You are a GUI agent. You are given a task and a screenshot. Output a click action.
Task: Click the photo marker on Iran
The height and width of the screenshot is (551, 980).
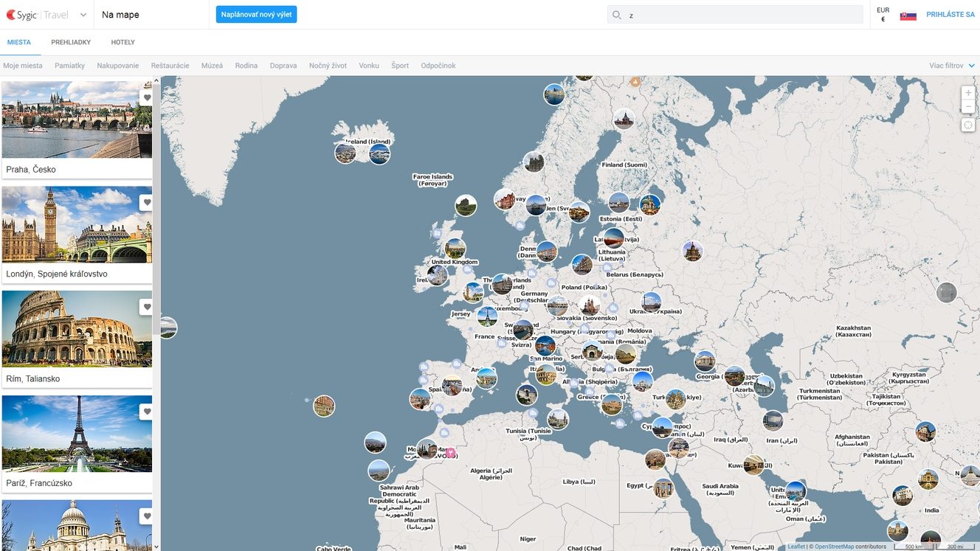[x=773, y=421]
